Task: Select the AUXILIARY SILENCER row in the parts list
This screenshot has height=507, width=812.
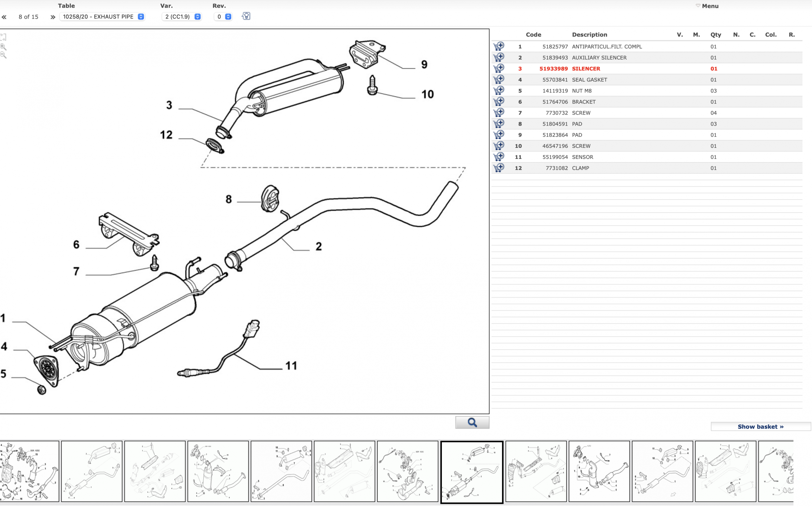Action: (x=599, y=58)
